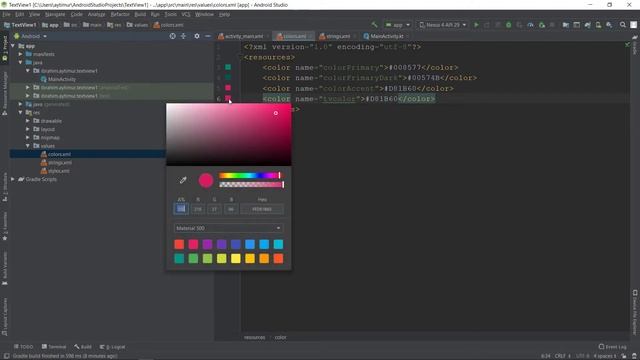Open Search Everywhere magnifier icon
This screenshot has width=640, height=360.
click(x=622, y=25)
